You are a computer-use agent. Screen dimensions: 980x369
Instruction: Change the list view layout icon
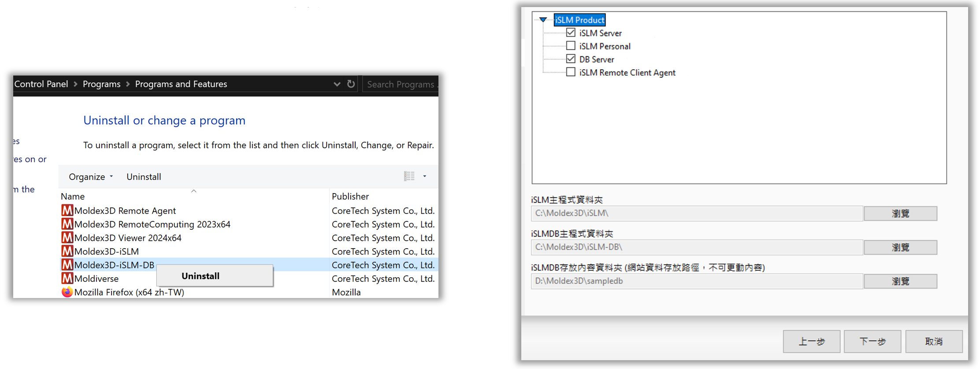tap(409, 176)
